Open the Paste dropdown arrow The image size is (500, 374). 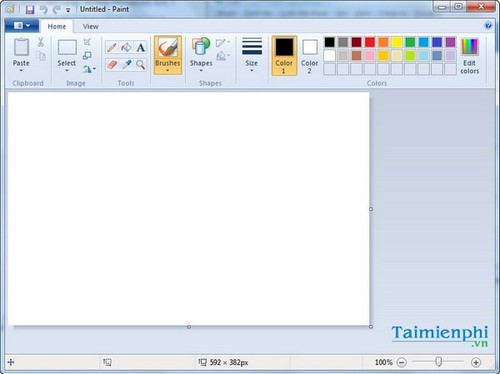coord(21,70)
